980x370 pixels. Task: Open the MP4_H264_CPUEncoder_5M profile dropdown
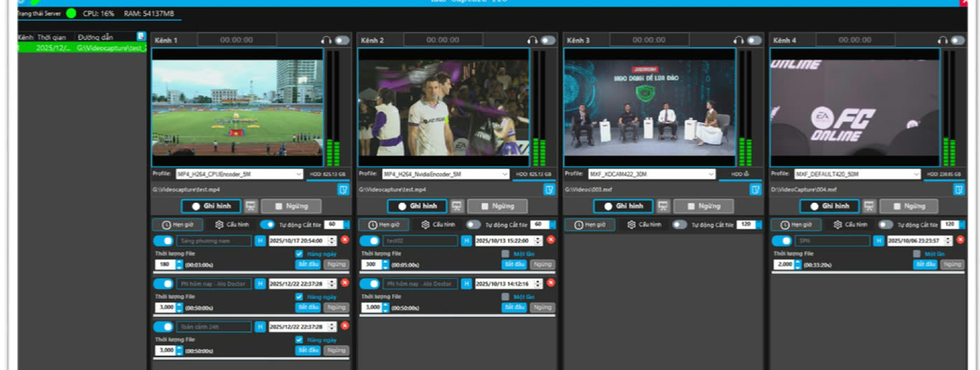239,174
